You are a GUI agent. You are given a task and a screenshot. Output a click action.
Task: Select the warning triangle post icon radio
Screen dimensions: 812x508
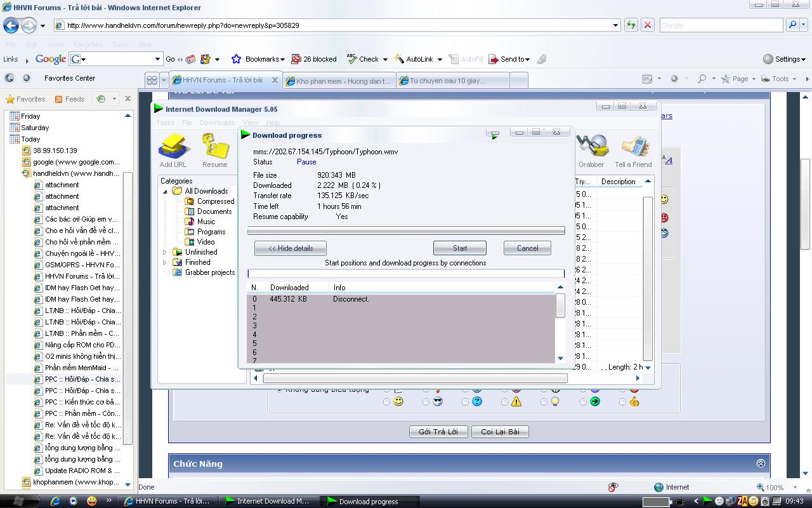tap(505, 401)
